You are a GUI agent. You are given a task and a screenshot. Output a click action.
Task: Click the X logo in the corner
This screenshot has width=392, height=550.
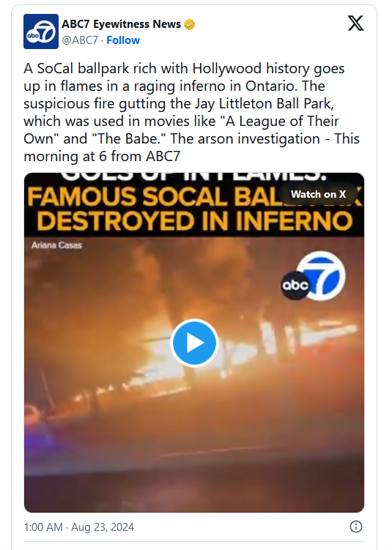pyautogui.click(x=355, y=23)
